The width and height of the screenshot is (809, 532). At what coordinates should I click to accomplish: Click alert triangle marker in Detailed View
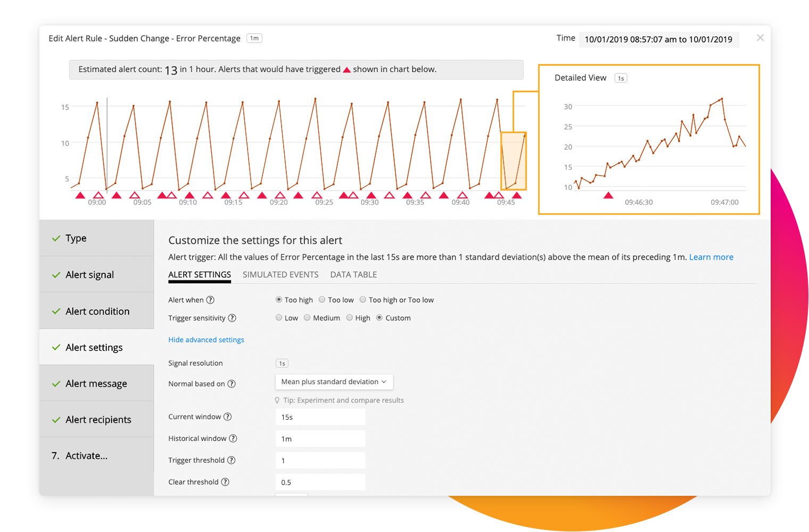608,196
